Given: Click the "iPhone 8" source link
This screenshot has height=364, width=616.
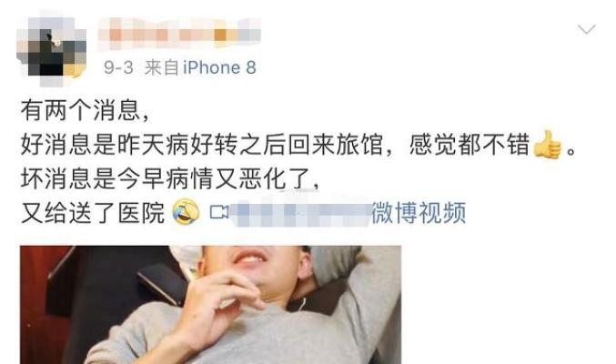Looking at the screenshot, I should (x=219, y=67).
